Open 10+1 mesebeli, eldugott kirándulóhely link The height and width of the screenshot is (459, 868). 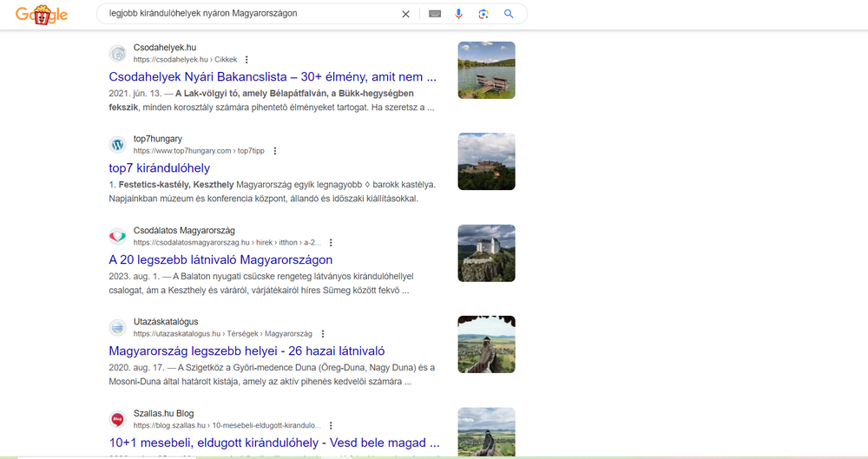point(274,443)
